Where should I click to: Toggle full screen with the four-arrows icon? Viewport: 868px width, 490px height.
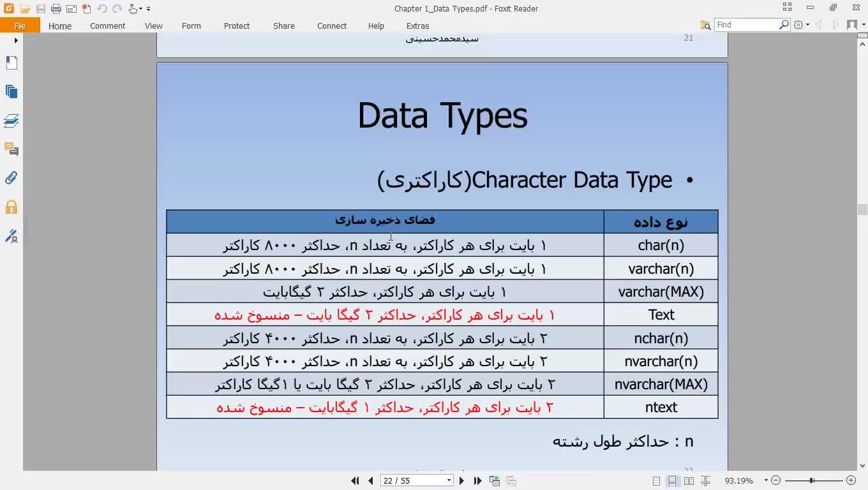[787, 8]
